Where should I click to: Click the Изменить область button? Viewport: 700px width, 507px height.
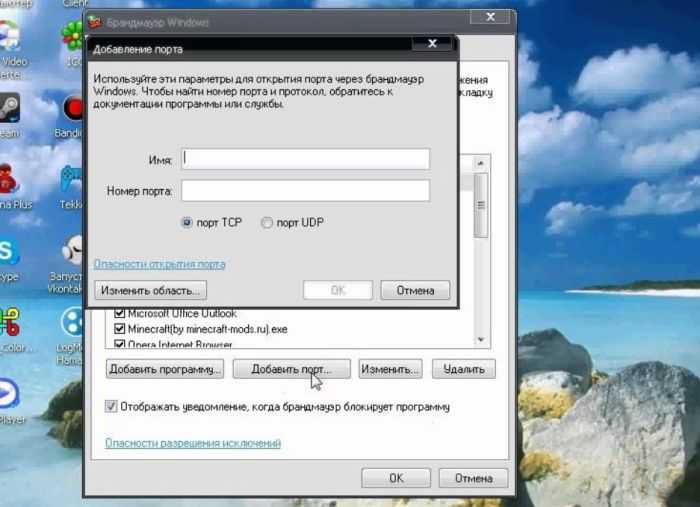point(150,291)
